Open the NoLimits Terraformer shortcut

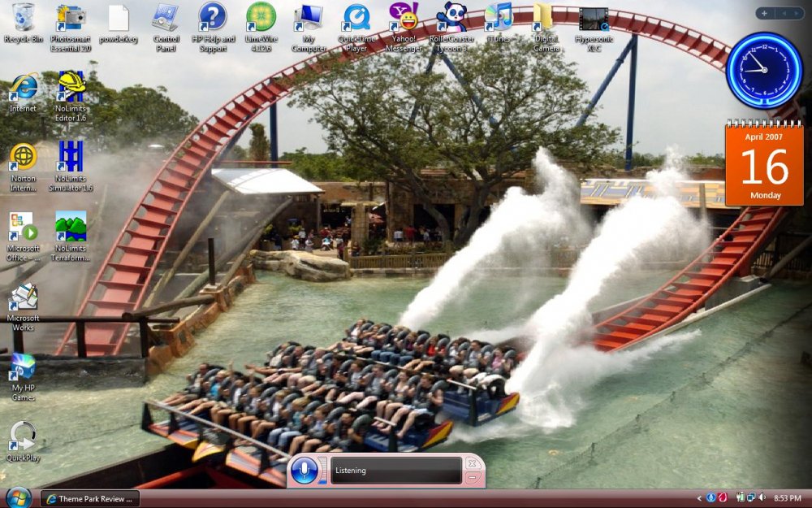(71, 228)
